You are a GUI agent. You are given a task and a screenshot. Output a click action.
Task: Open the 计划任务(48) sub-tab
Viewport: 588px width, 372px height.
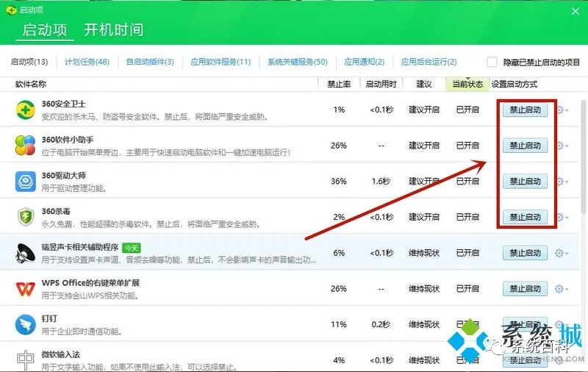coord(87,62)
